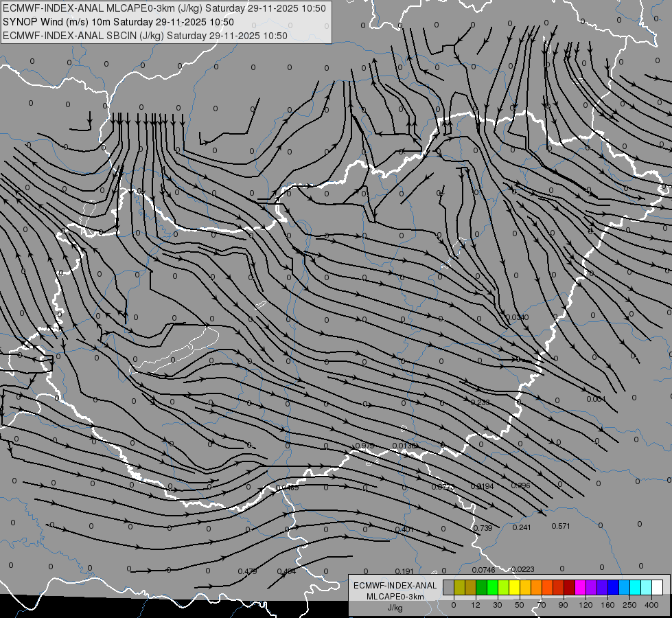Click legend tick label '50'

[520, 605]
